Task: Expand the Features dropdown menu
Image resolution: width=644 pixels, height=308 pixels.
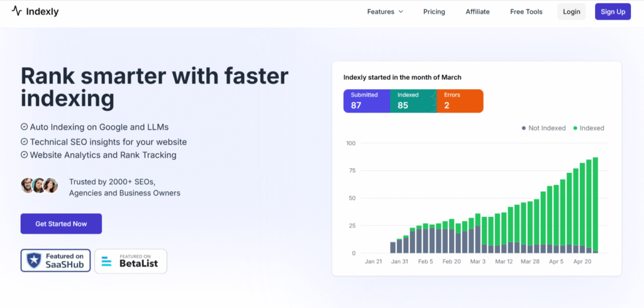Action: (x=386, y=11)
